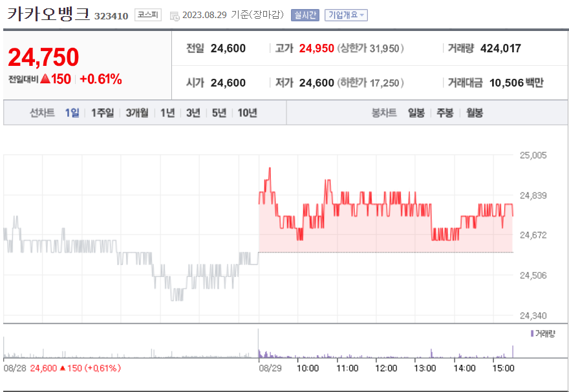
Task: Click the 2023.08.29 기준(장마감) date text
Action: 233,15
